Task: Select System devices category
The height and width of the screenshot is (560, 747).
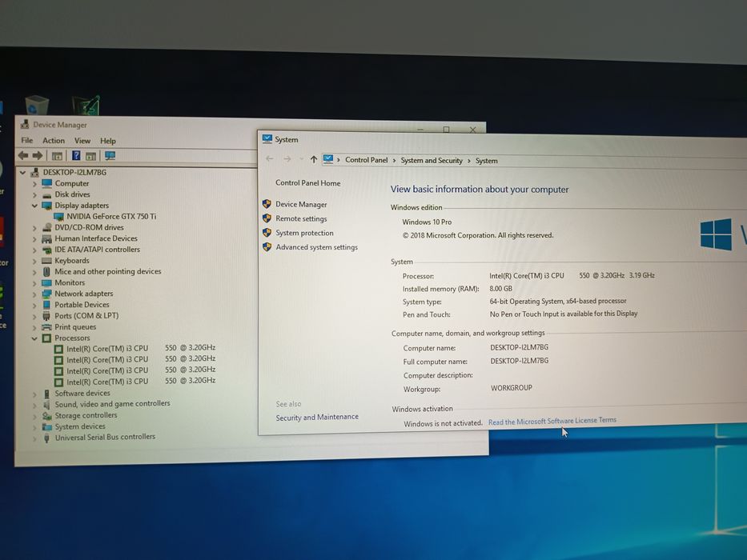Action: [79, 426]
